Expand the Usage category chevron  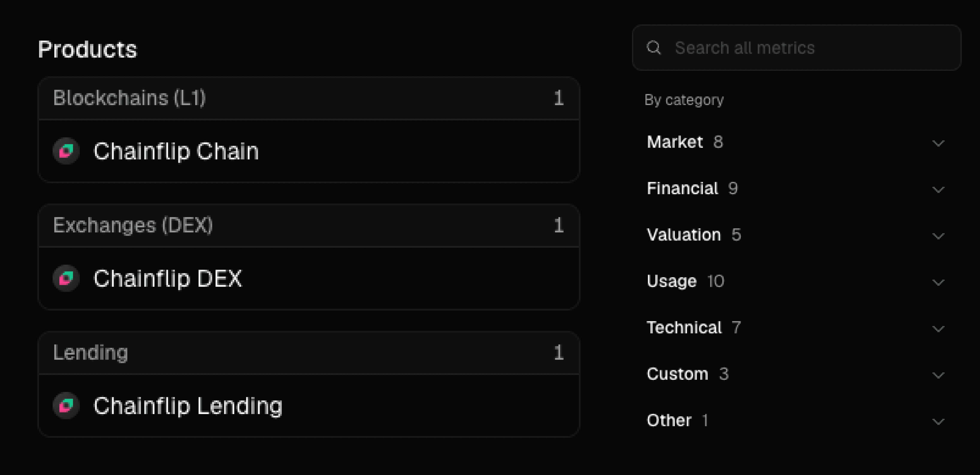939,282
